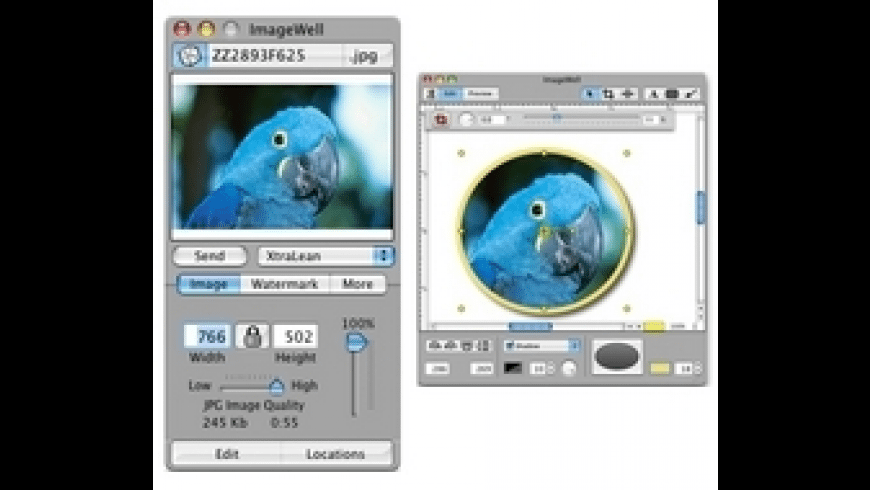The height and width of the screenshot is (490, 870).
Task: Click the editor's horizontal scrollbar thumb
Action: (x=530, y=326)
